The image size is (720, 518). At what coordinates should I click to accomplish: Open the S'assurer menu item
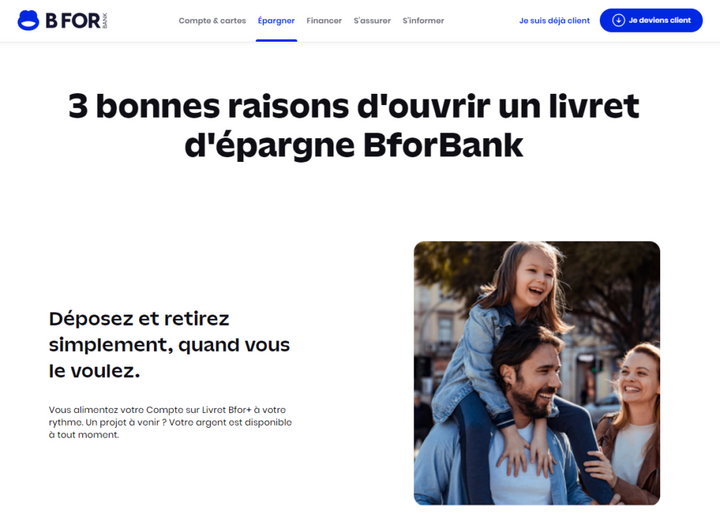(372, 21)
